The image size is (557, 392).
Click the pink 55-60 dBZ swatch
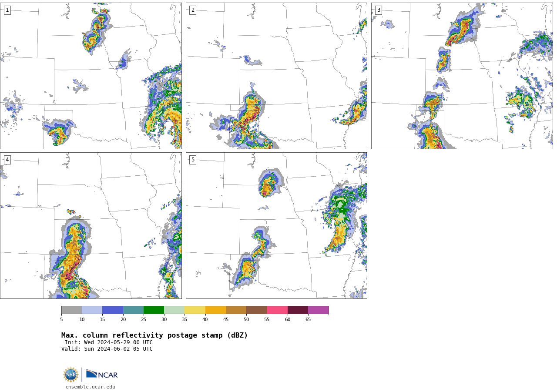(277, 310)
